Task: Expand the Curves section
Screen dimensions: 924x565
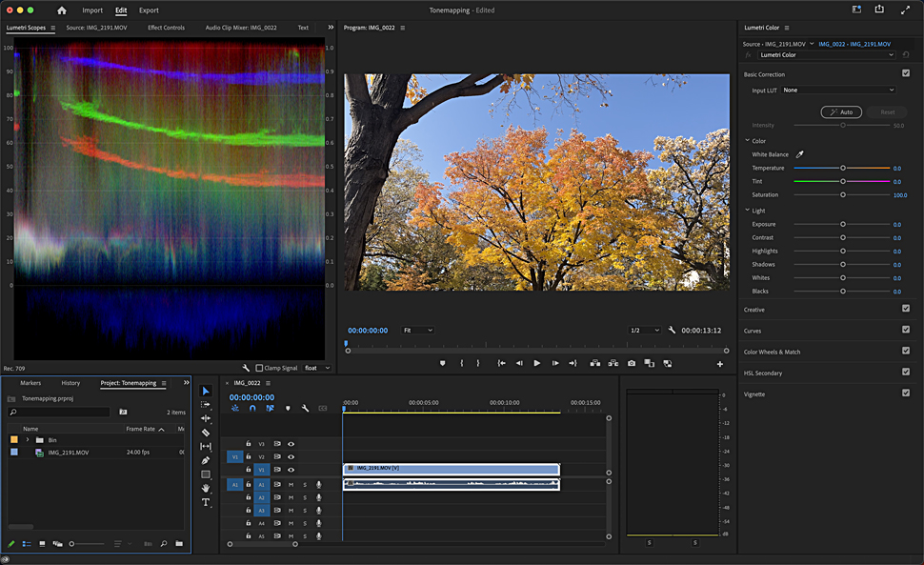Action: [x=754, y=331]
